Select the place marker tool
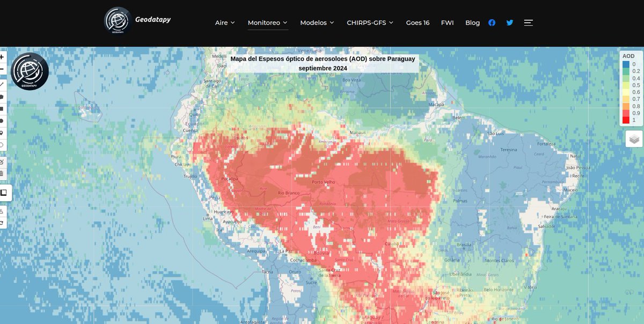644x324 pixels. 2,133
